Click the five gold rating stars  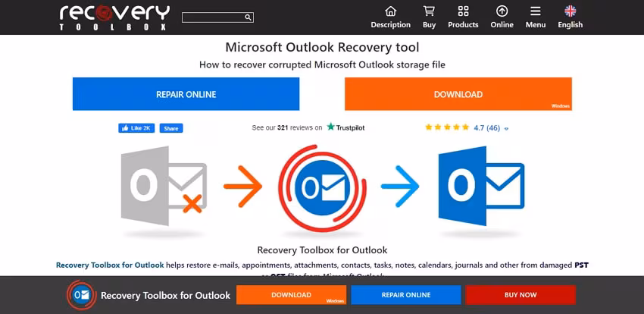447,127
